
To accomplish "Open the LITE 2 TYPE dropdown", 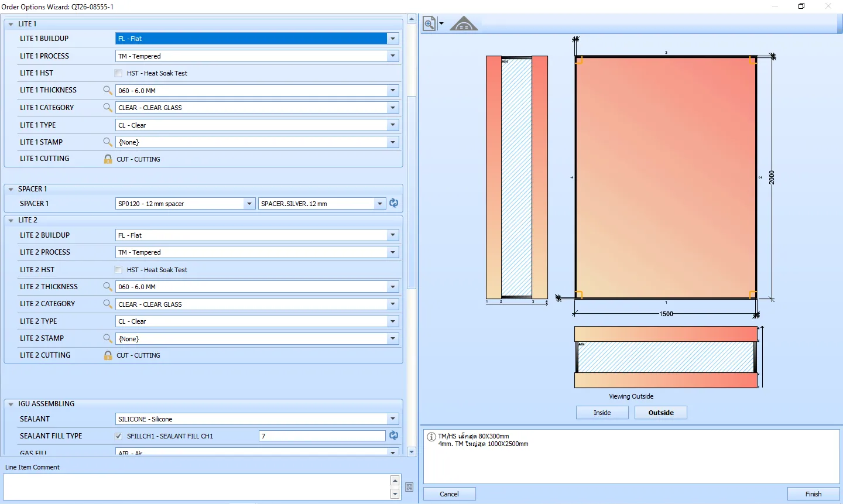I will tap(393, 321).
